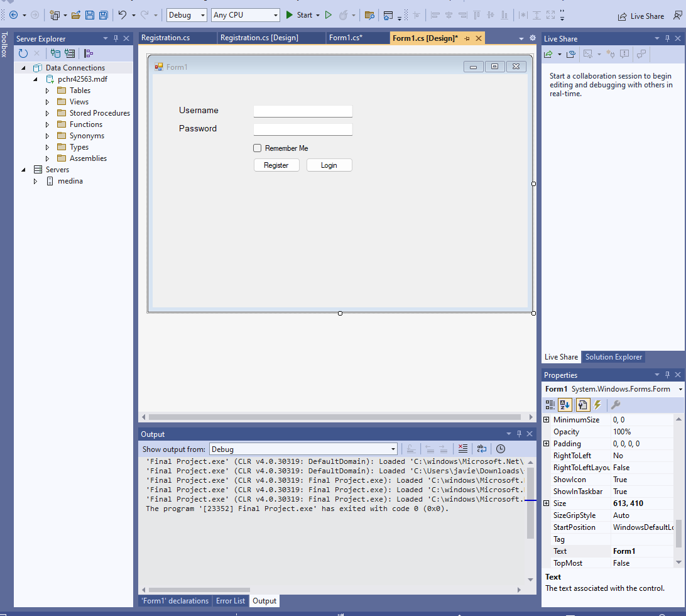Click the Save All toolbar icon
This screenshot has width=686, height=616.
103,15
